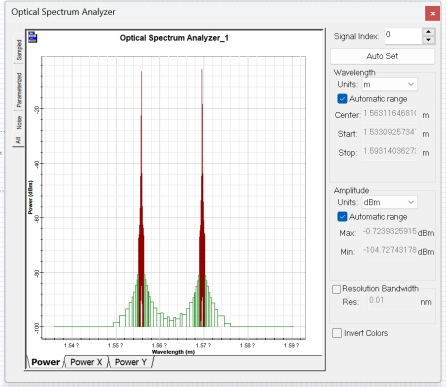Select the Parameterized vertical tab
The width and height of the screenshot is (446, 387).
pos(19,89)
